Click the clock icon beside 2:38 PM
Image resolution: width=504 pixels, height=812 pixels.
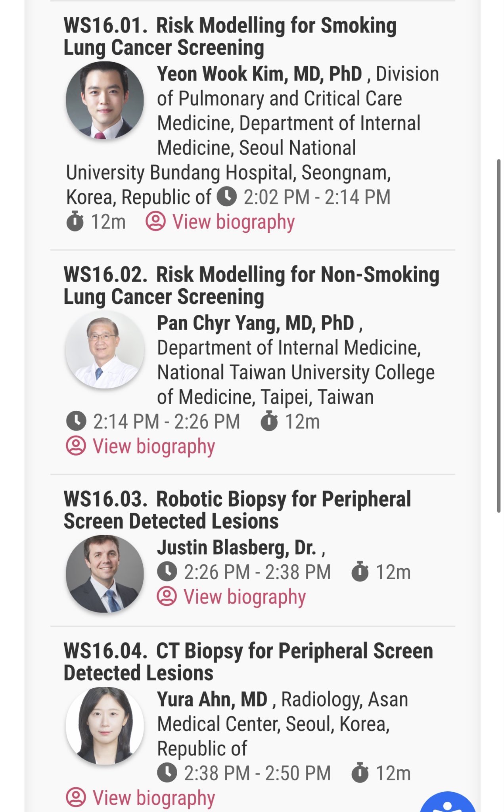[x=167, y=773]
